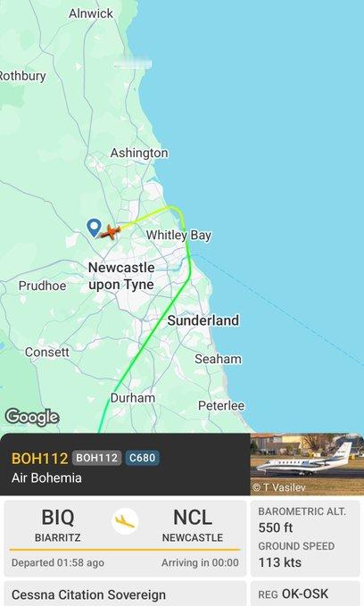Click the Air Bohemia airline name
Image resolution: width=364 pixels, height=606 pixels.
click(x=46, y=478)
